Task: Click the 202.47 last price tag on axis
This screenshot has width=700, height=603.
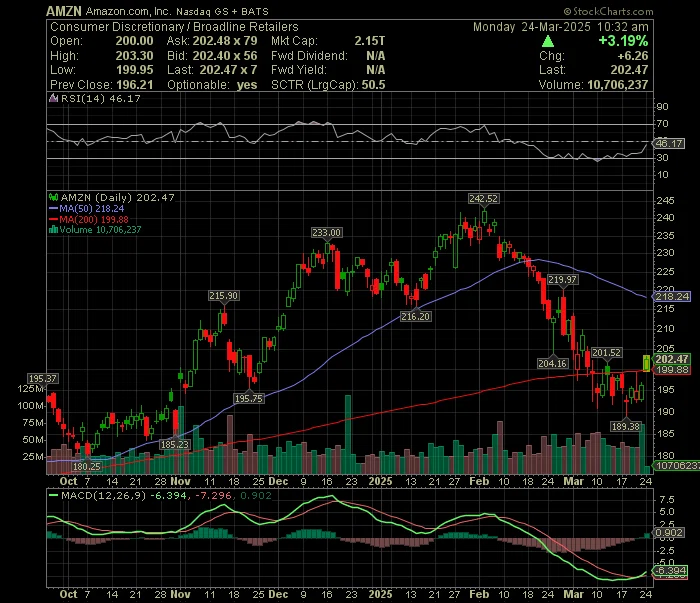Action: 672,359
